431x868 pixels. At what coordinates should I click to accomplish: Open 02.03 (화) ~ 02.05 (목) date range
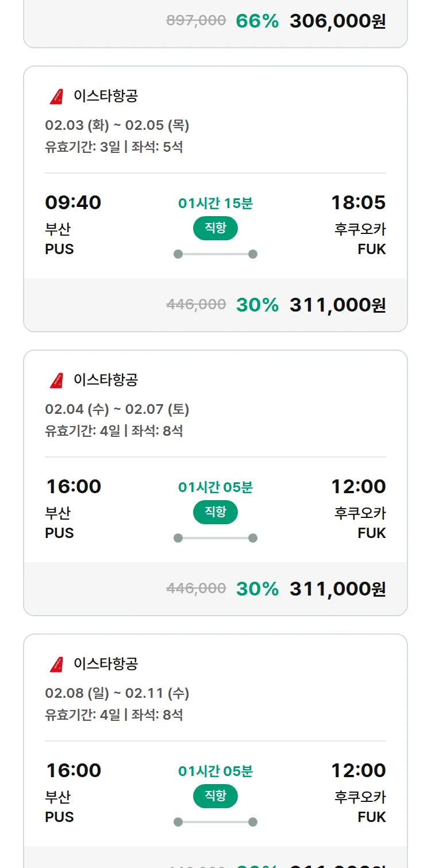tap(117, 125)
